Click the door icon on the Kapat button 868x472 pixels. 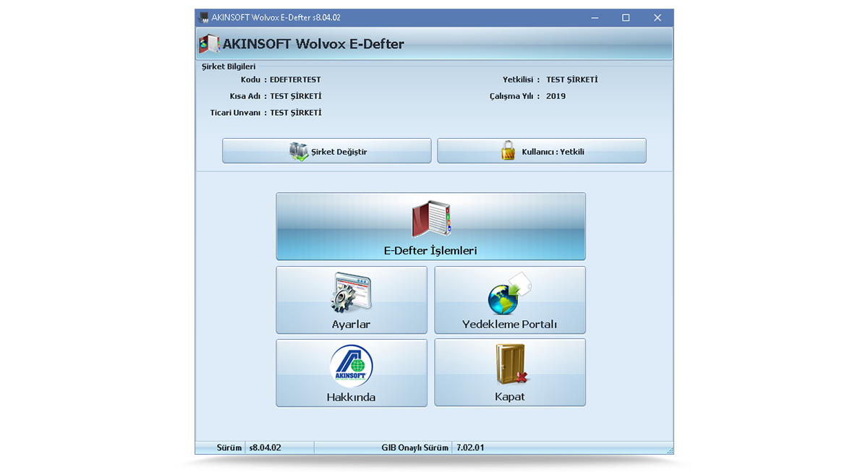coord(510,364)
